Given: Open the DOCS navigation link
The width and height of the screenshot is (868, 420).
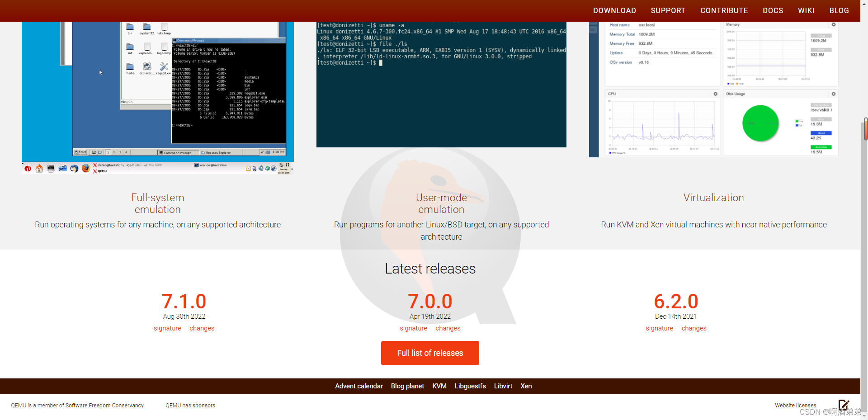Looking at the screenshot, I should coord(773,10).
